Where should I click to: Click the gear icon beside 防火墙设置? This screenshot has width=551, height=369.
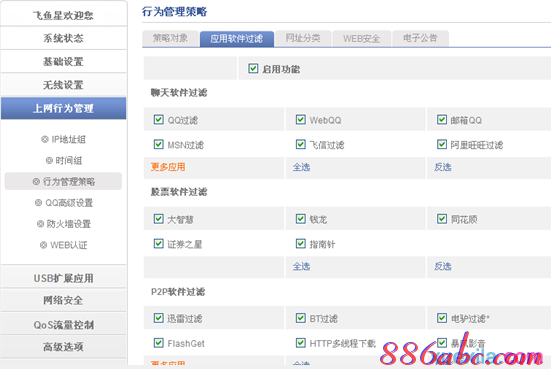coord(40,224)
